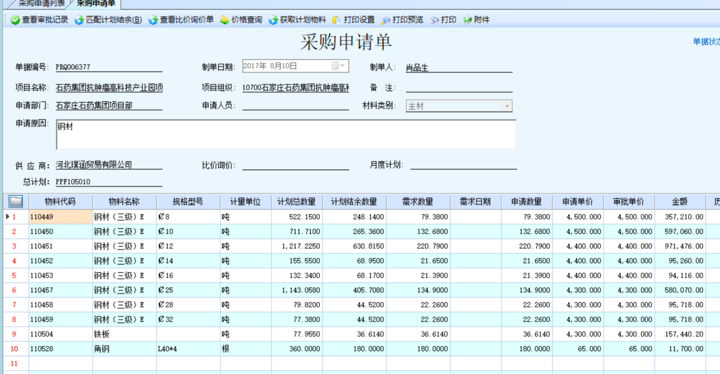Click the 需求日期 column header
This screenshot has height=374, width=720.
[475, 201]
